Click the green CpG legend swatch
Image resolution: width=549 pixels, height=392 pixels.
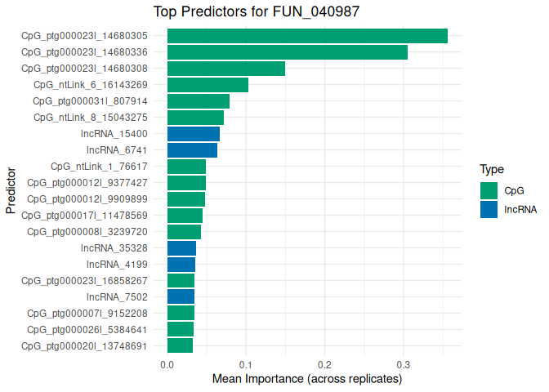489,190
